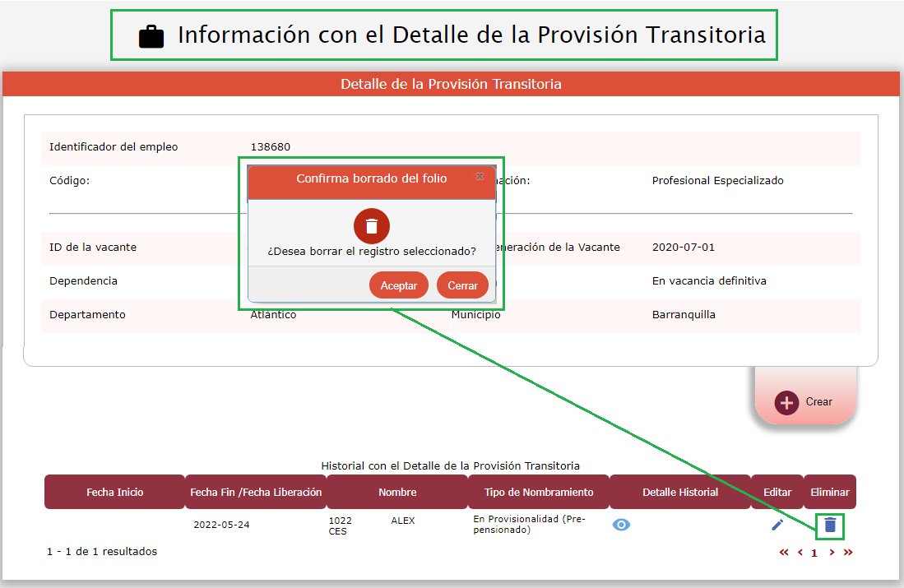Click the plus icon of the Crear button

click(x=787, y=402)
